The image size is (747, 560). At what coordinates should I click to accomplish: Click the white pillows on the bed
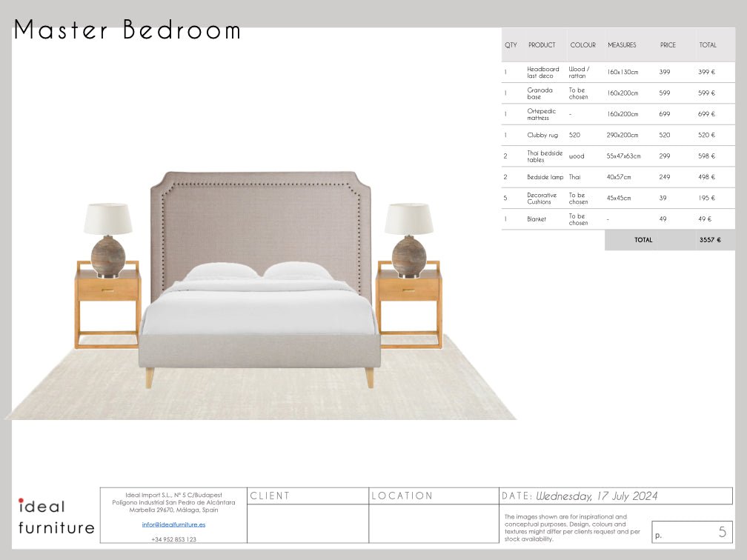coord(258,272)
